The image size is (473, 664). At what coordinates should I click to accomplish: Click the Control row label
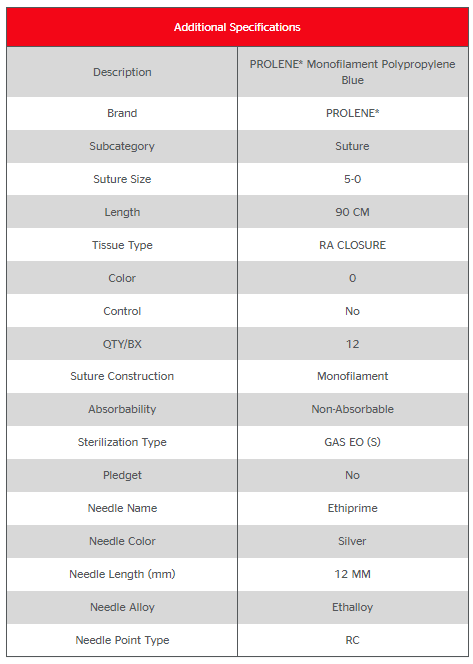[122, 311]
